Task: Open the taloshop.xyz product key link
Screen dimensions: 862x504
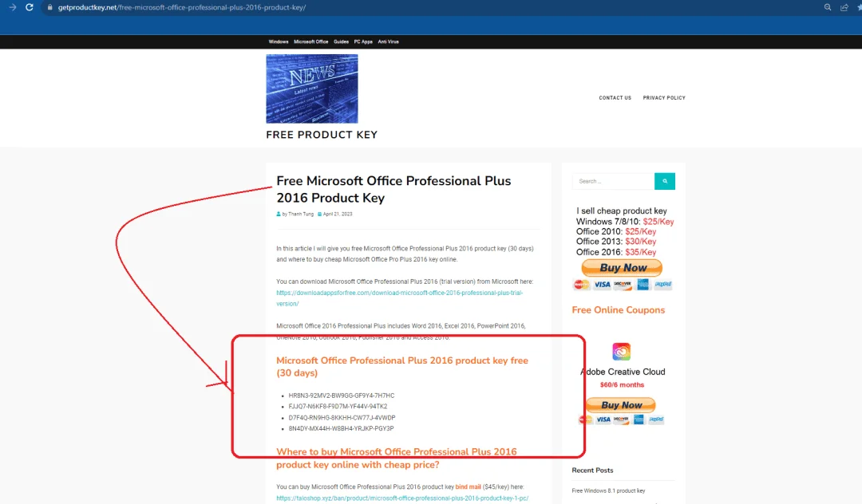Action: point(402,498)
